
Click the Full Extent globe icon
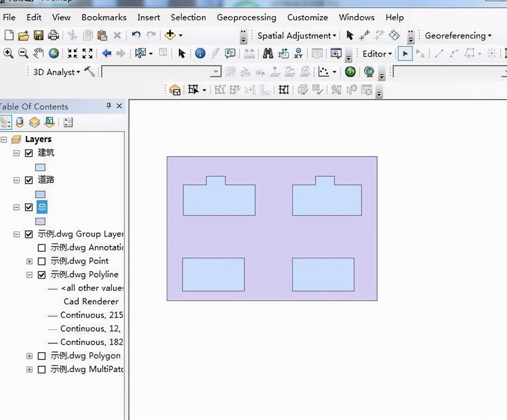54,53
